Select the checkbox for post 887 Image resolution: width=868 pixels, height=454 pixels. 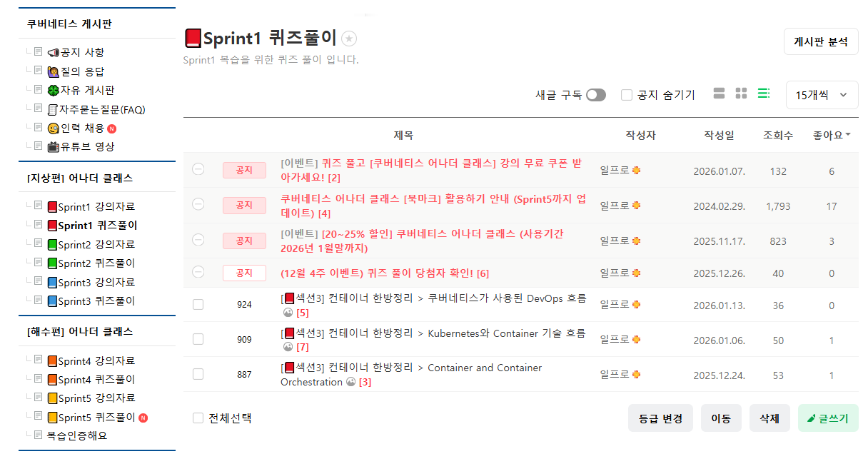tap(198, 374)
